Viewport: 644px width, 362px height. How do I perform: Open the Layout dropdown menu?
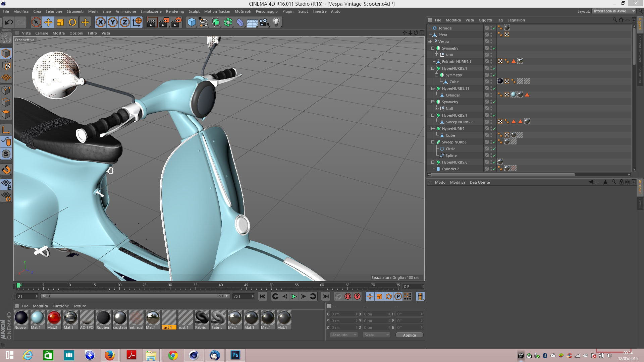tap(614, 11)
